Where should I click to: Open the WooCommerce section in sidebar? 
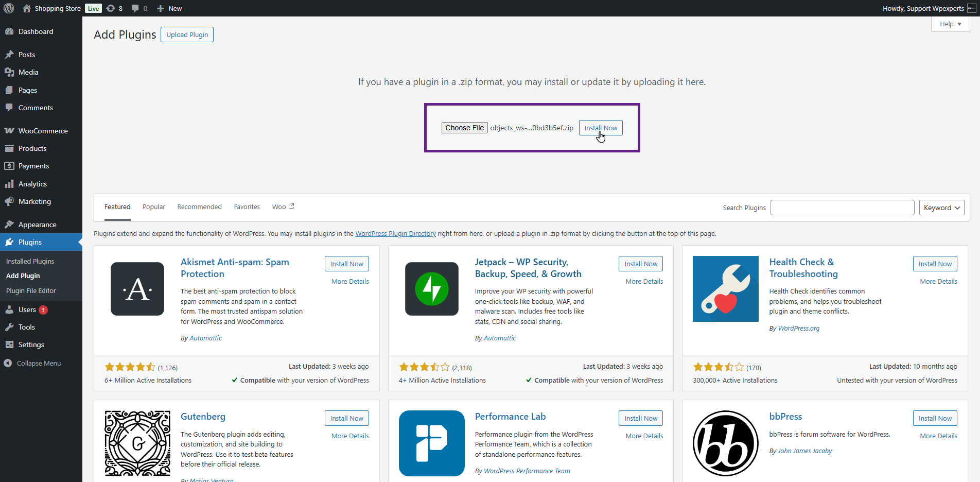(42, 130)
